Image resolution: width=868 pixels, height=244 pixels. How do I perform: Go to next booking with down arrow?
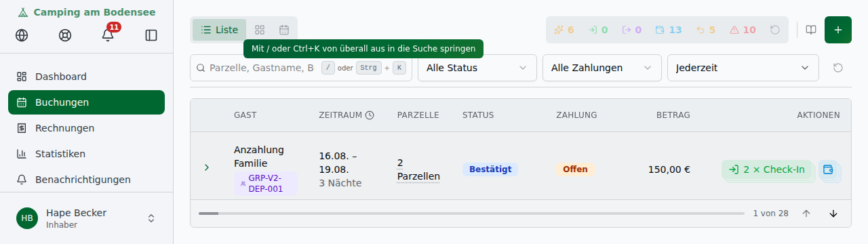[833, 213]
